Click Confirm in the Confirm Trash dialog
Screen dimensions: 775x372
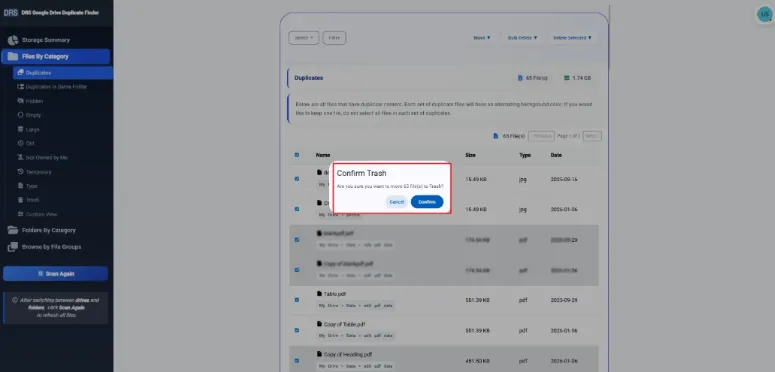(x=427, y=202)
